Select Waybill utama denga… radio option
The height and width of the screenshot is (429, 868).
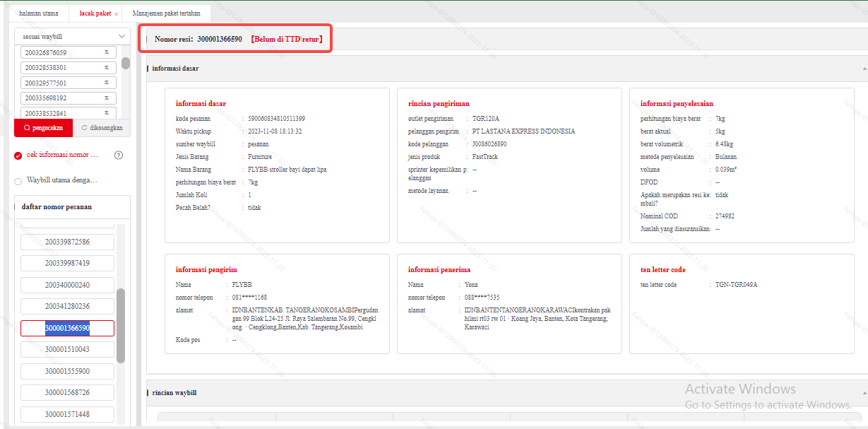pyautogui.click(x=18, y=181)
